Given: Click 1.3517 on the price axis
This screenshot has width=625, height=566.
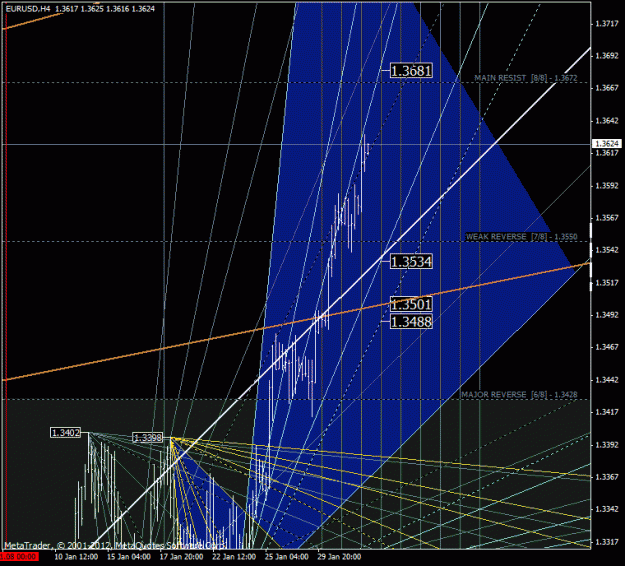Looking at the screenshot, I should (x=607, y=283).
